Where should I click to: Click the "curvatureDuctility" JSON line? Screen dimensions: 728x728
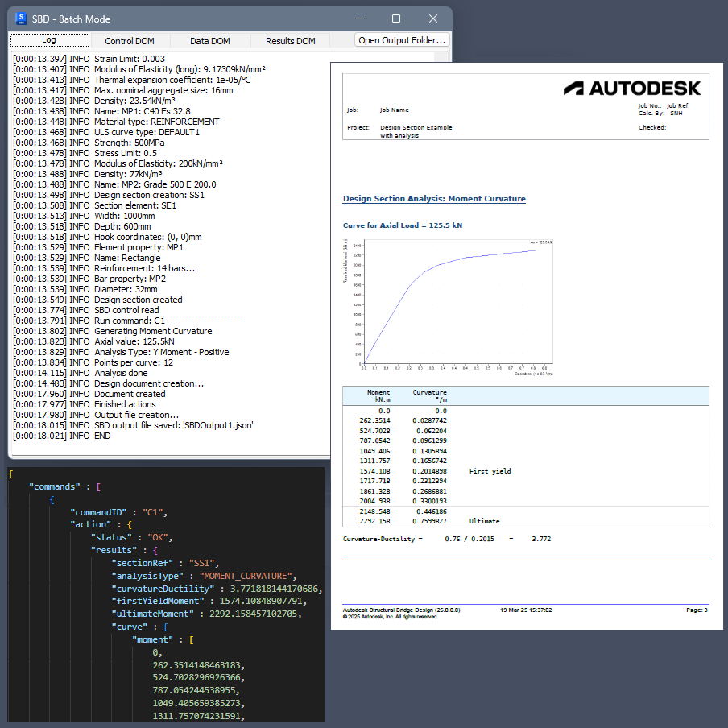[x=217, y=589]
